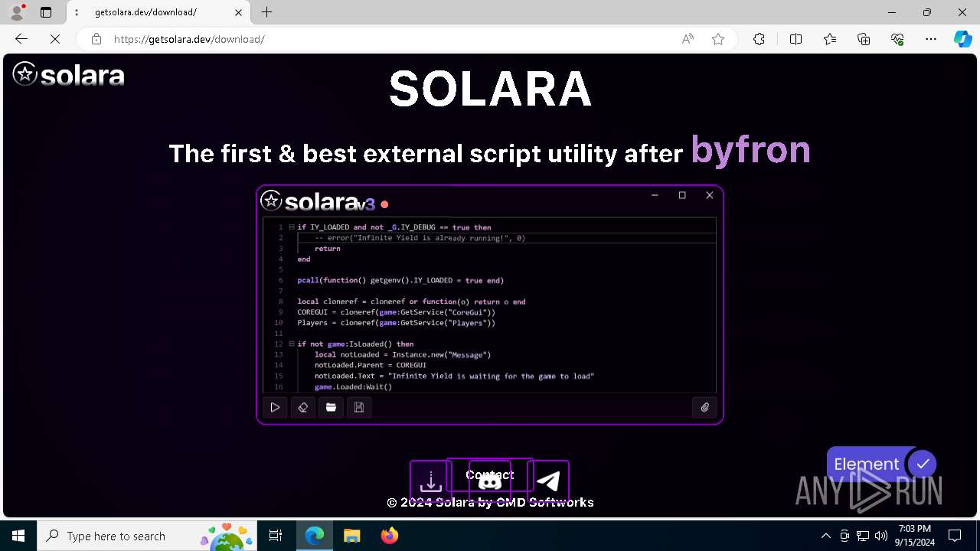Stop loading the page
The height and width of the screenshot is (551, 980).
[x=55, y=39]
